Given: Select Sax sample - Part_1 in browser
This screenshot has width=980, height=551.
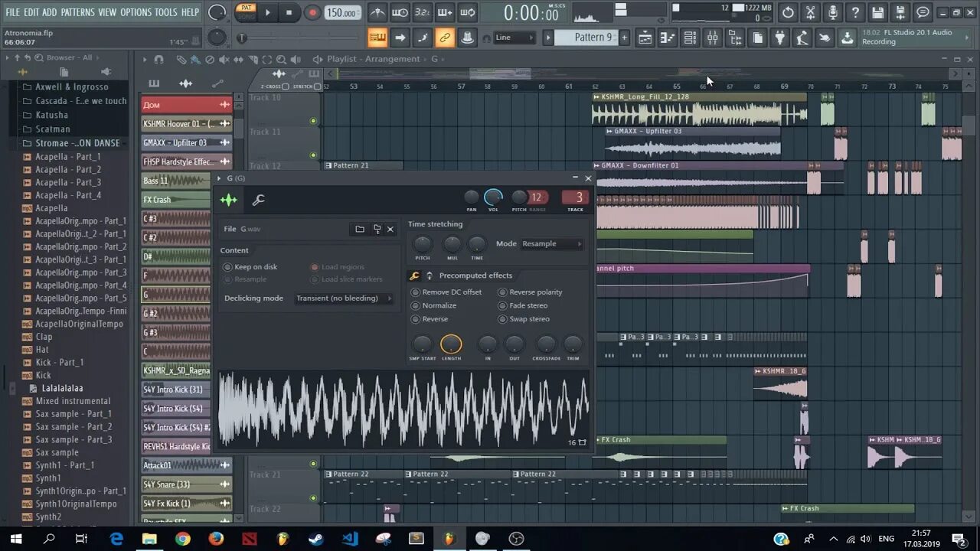Looking at the screenshot, I should coord(67,414).
